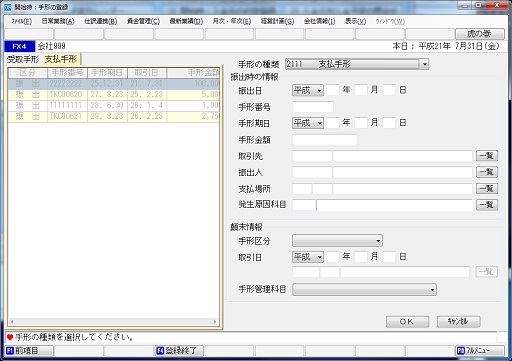
Task: Click the 区分 column header
Action: click(28, 73)
